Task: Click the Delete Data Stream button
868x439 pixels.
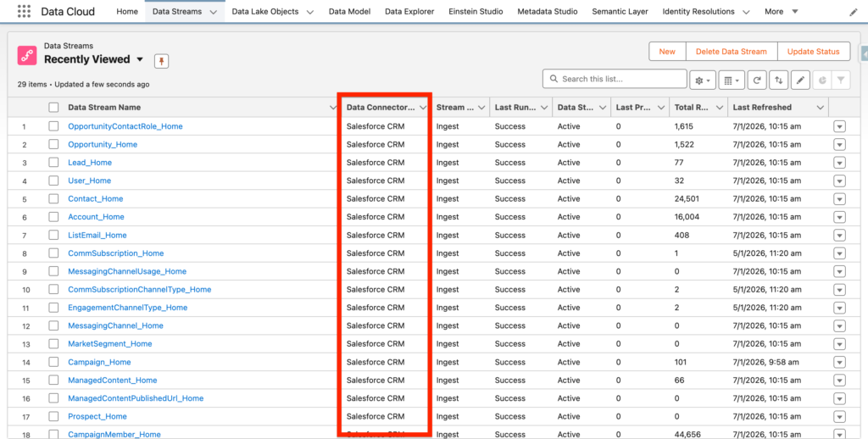Action: point(730,52)
